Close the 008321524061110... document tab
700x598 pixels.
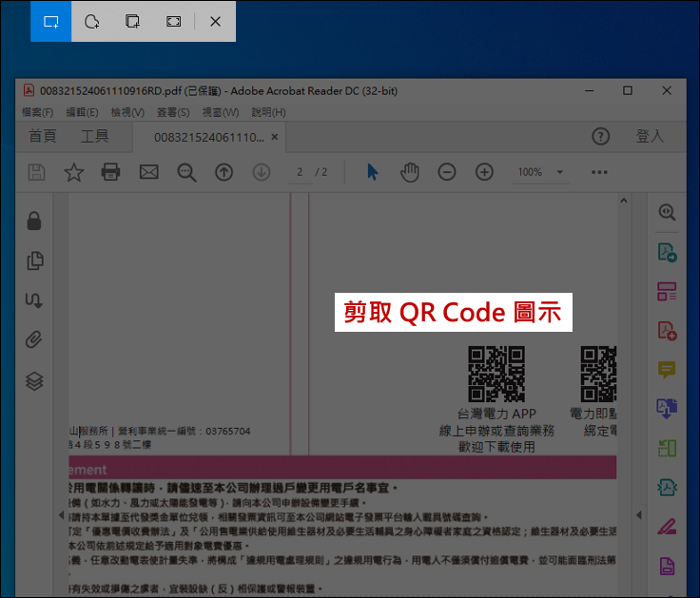[x=275, y=137]
